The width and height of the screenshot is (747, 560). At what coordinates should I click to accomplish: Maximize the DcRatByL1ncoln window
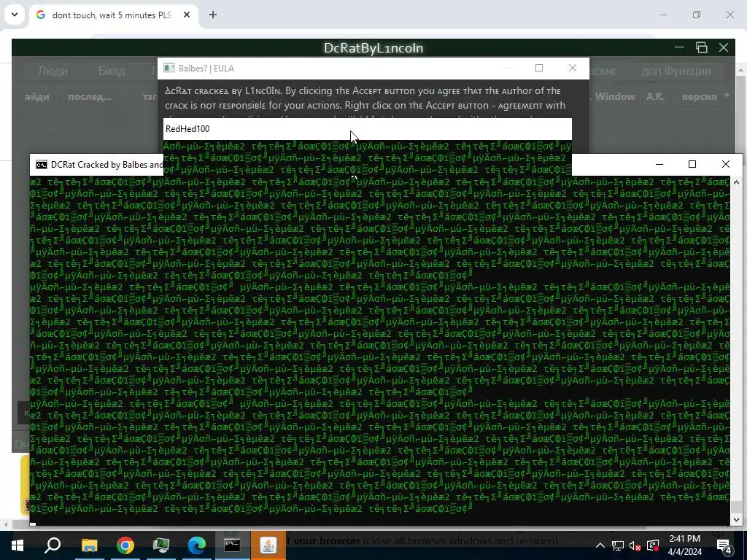coord(702,47)
